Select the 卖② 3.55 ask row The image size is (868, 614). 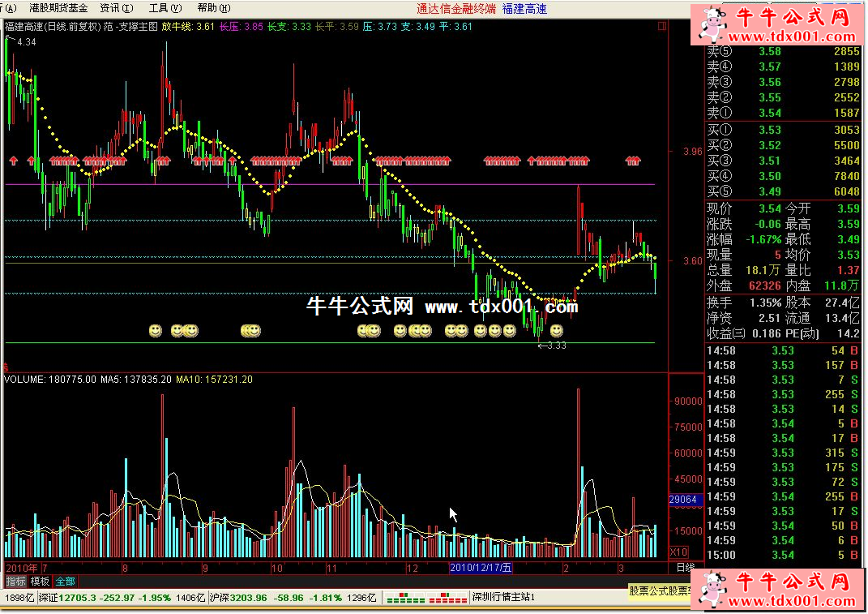coord(783,97)
